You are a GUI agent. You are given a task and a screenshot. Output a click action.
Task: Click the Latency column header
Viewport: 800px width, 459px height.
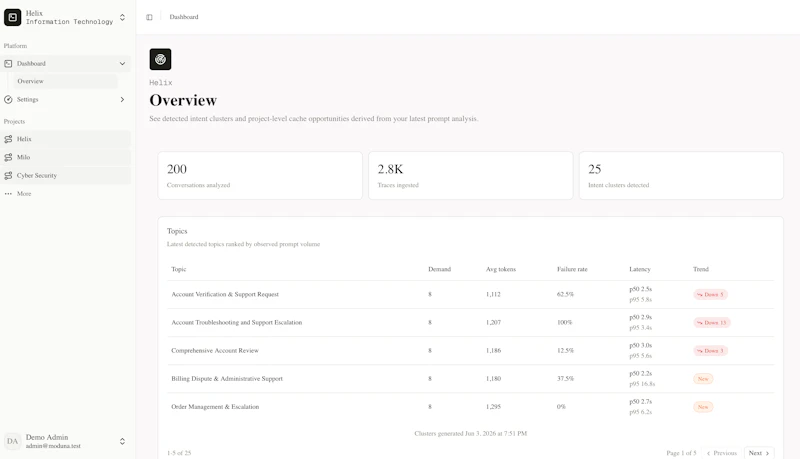coord(640,269)
